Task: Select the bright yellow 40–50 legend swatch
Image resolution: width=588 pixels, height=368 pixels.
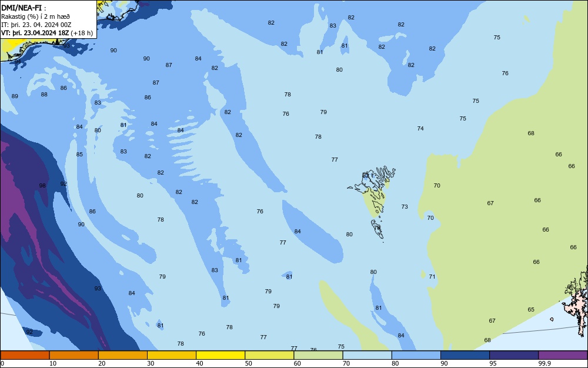Action: 220,355
